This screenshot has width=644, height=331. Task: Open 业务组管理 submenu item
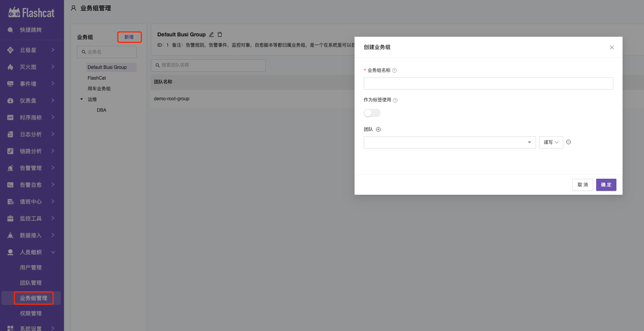click(x=33, y=298)
